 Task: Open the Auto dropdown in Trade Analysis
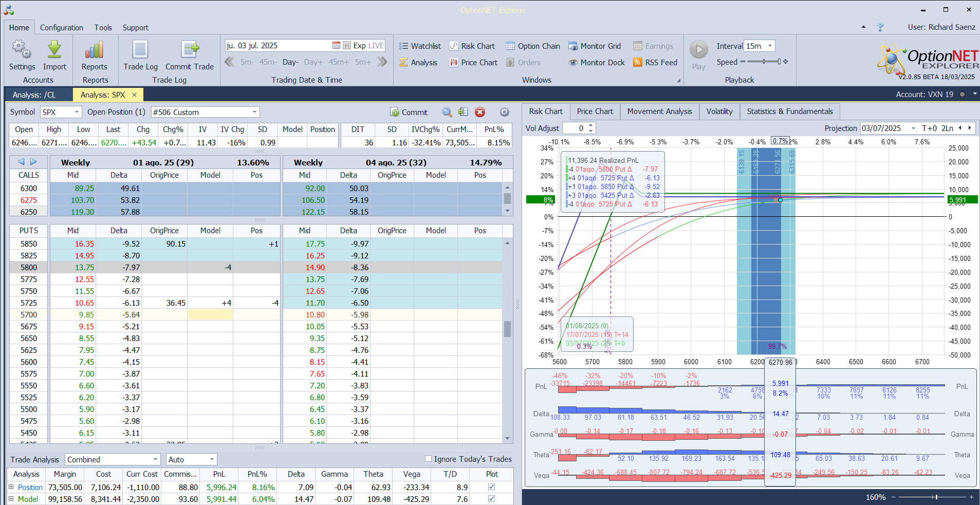click(211, 459)
